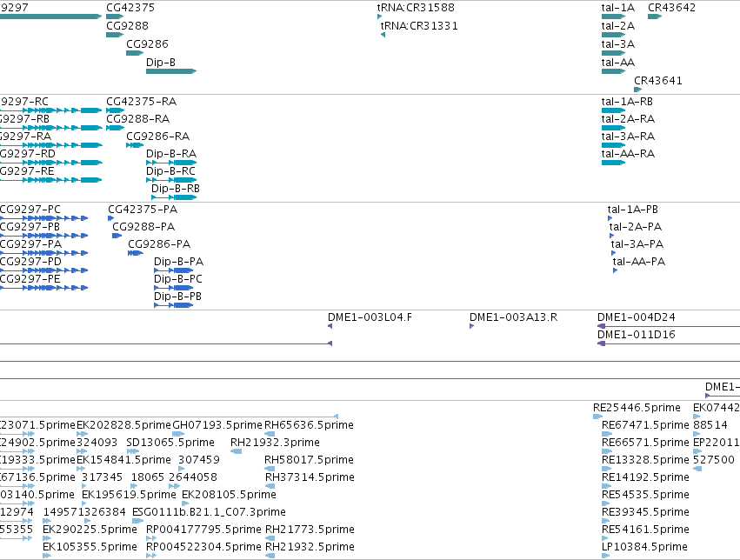Click the Dip-B gene label
This screenshot has width=740, height=560.
pyautogui.click(x=161, y=63)
